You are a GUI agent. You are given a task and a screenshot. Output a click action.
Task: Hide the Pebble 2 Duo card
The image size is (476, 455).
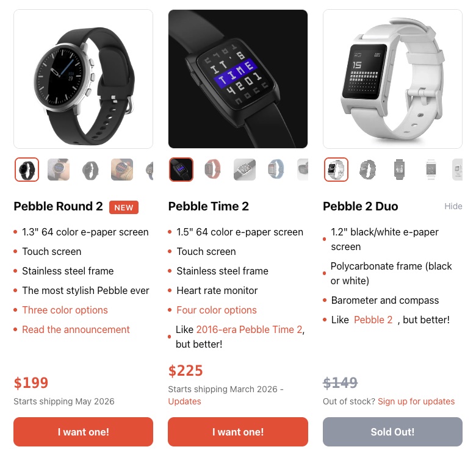click(x=453, y=206)
